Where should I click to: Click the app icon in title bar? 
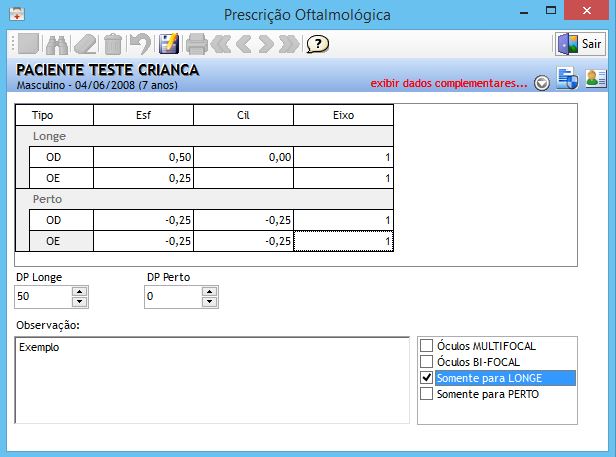click(16, 14)
